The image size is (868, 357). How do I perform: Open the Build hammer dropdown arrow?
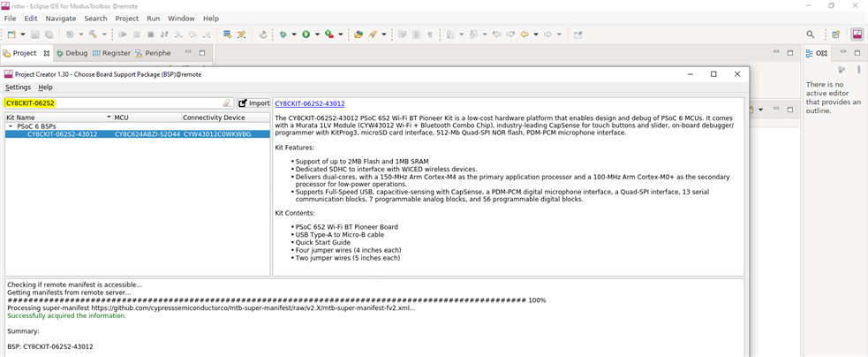coord(104,34)
